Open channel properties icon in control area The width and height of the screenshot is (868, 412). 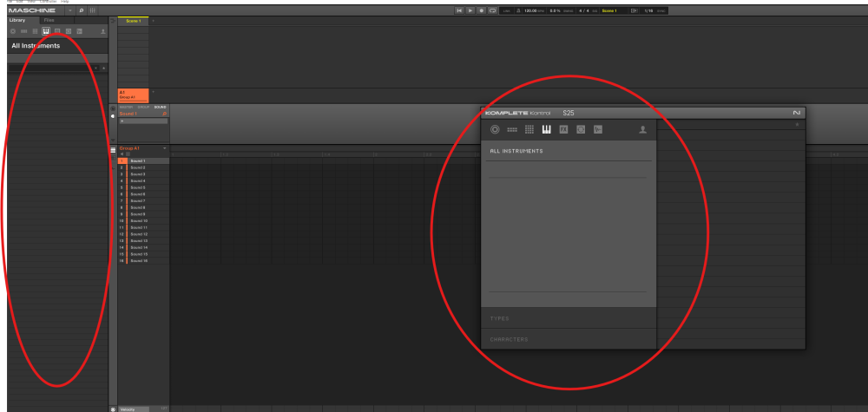tap(113, 108)
